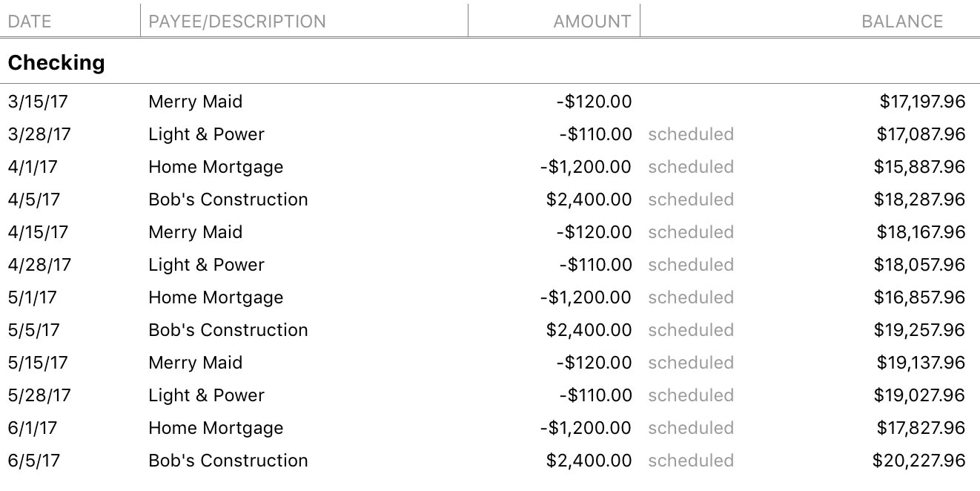Select Merry Maid transaction dated 3/15/17
The width and height of the screenshot is (980, 491).
tap(195, 102)
